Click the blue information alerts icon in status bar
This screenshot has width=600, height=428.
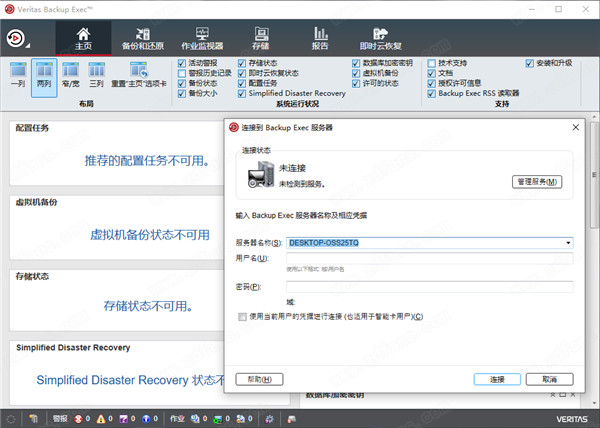tap(146, 419)
